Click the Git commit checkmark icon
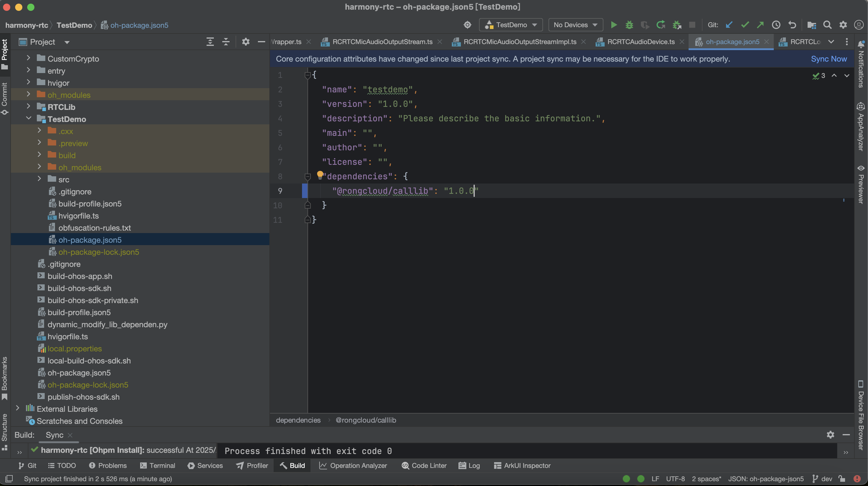868x486 pixels. [745, 25]
